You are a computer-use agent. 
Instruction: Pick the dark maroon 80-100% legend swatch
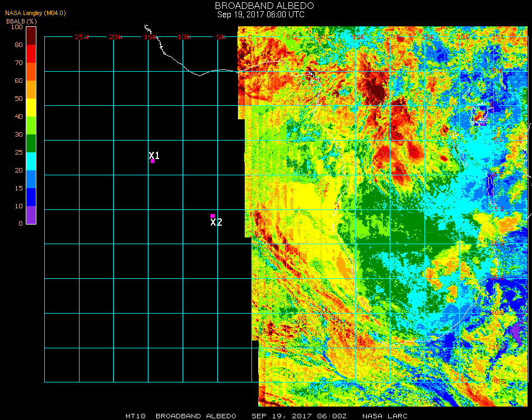pos(31,35)
